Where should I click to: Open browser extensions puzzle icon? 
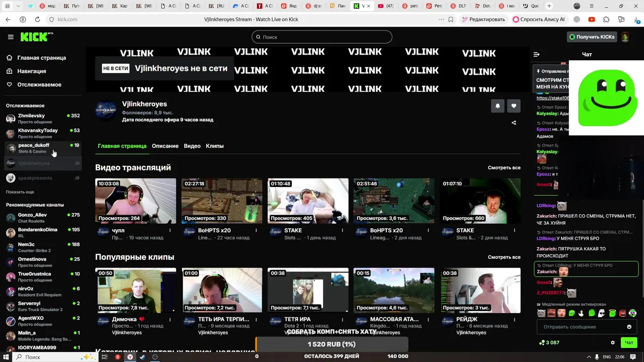(x=606, y=19)
